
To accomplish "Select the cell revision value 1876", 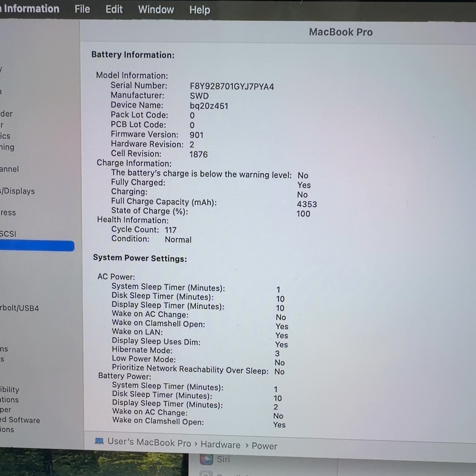I will point(198,155).
